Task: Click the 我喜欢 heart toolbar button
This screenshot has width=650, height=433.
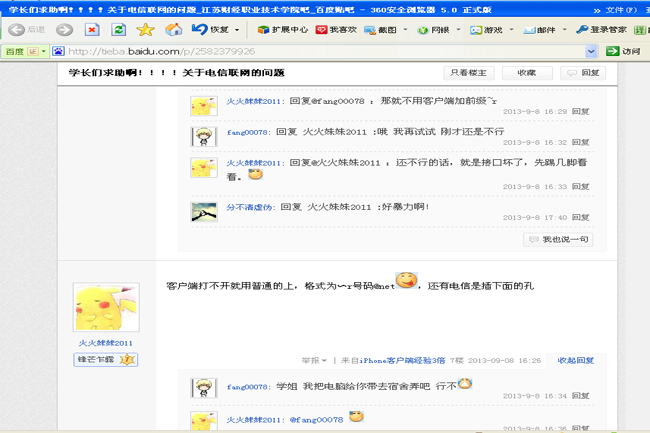Action: coord(337,30)
